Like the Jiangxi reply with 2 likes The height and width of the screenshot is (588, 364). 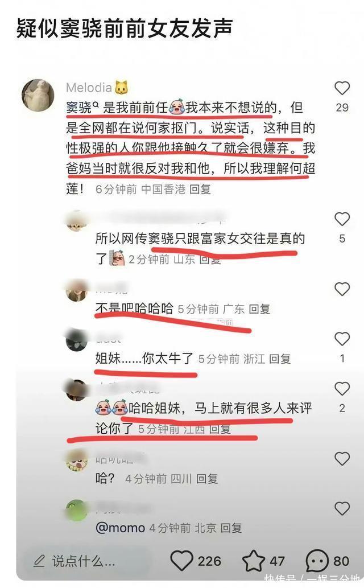[x=342, y=389]
